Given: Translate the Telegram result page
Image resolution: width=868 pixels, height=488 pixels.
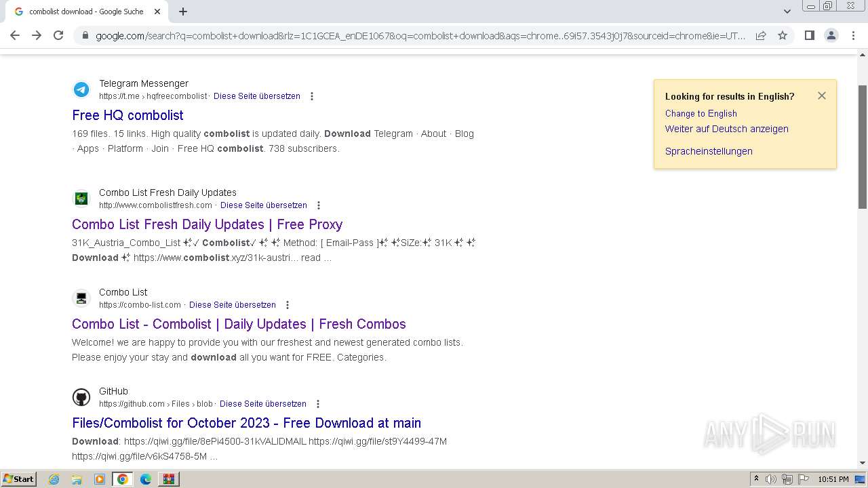Looking at the screenshot, I should point(257,96).
